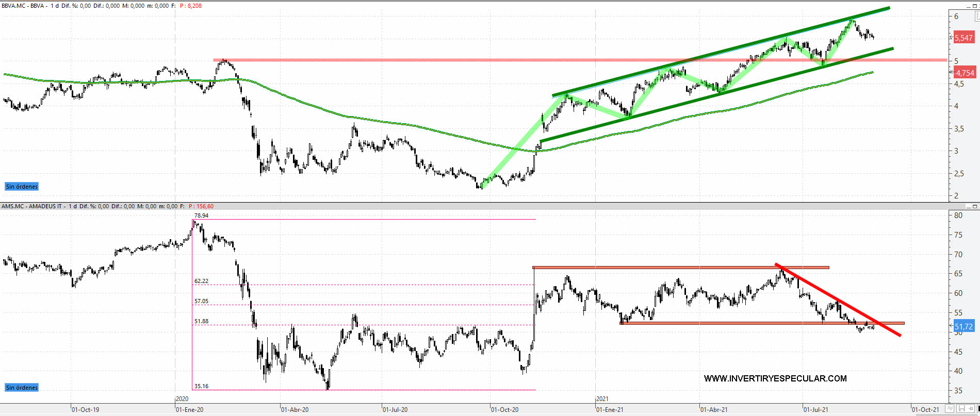This screenshot has height=416, width=980.
Task: Click the icon box at top of BBVA price scale
Action: 977,16
